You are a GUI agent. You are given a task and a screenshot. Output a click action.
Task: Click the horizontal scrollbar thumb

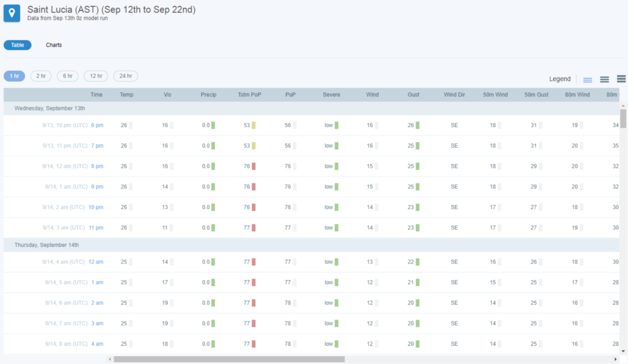229,359
